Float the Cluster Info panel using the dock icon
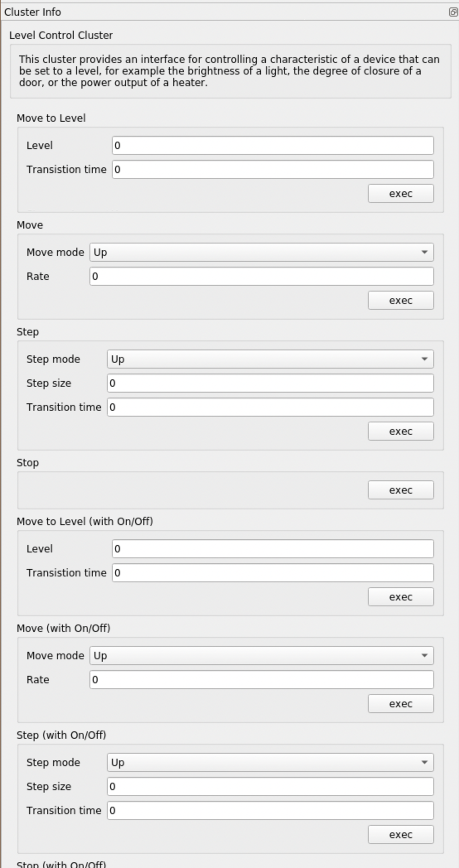 pos(453,12)
